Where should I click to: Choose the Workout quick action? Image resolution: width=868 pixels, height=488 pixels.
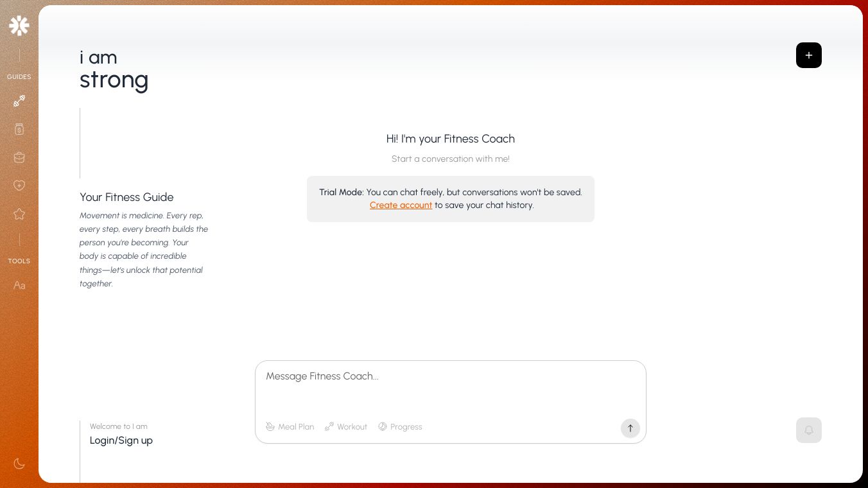(346, 427)
